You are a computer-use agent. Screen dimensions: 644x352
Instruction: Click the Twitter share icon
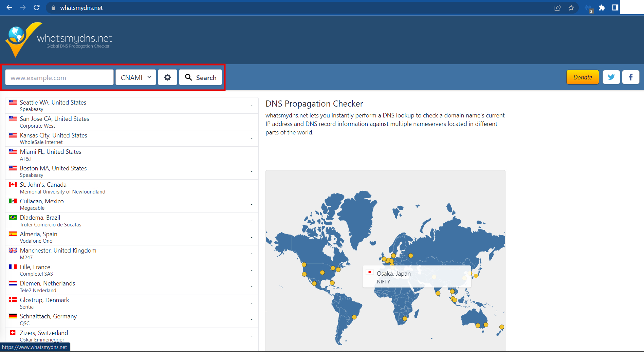[611, 77]
